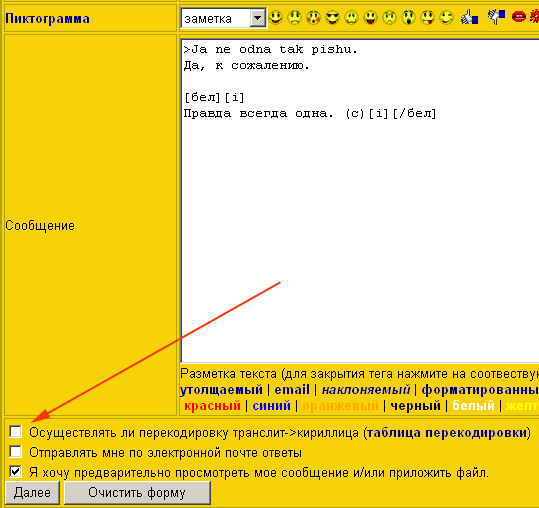
Task: Open the заметка pictogram dropdown
Action: click(x=223, y=18)
